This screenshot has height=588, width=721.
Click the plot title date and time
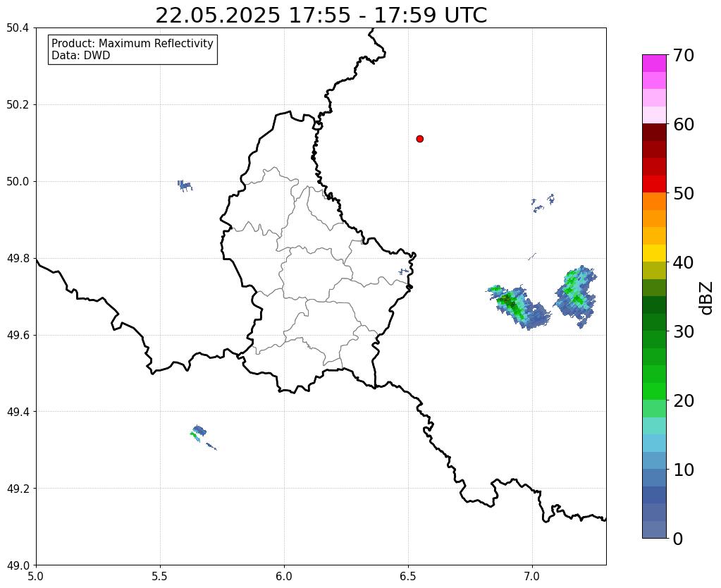pos(321,16)
